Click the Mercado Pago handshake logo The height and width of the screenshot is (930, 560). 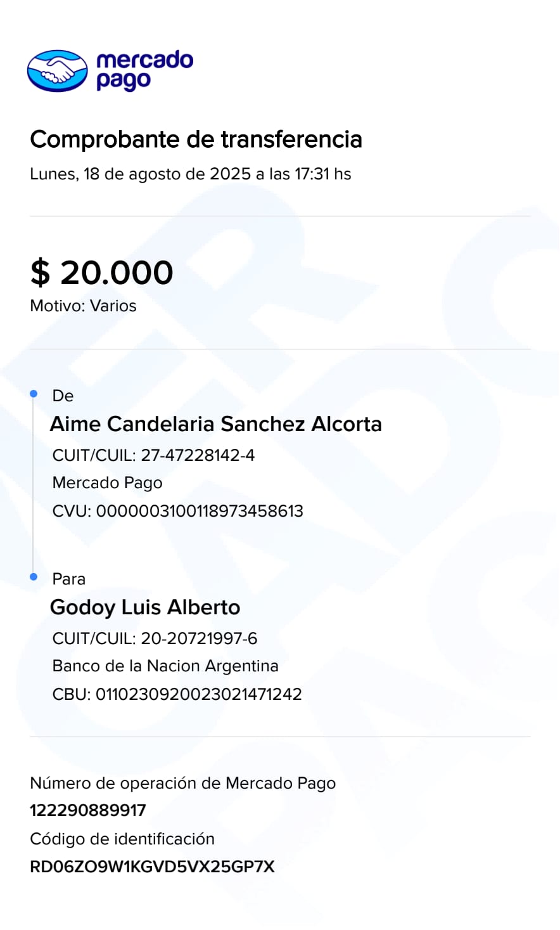point(57,70)
